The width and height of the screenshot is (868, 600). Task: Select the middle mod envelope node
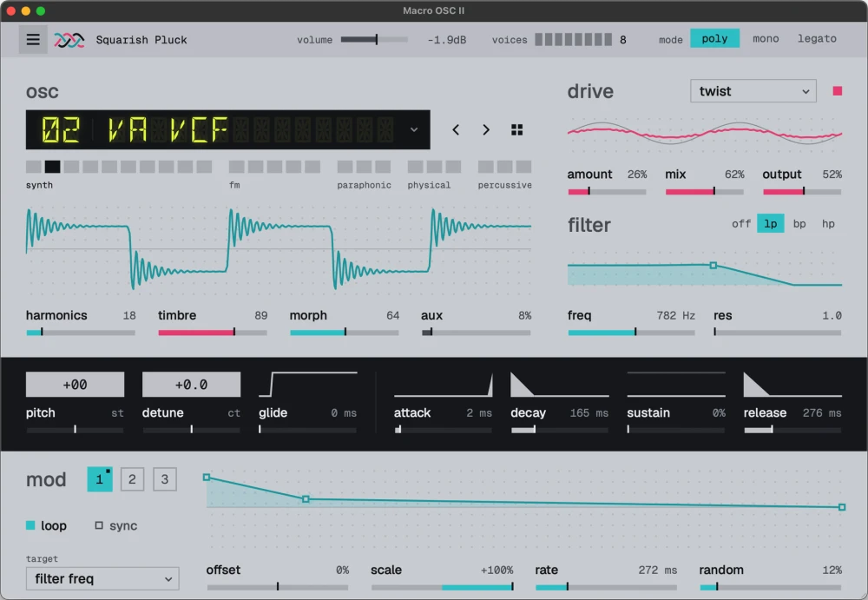pos(306,499)
